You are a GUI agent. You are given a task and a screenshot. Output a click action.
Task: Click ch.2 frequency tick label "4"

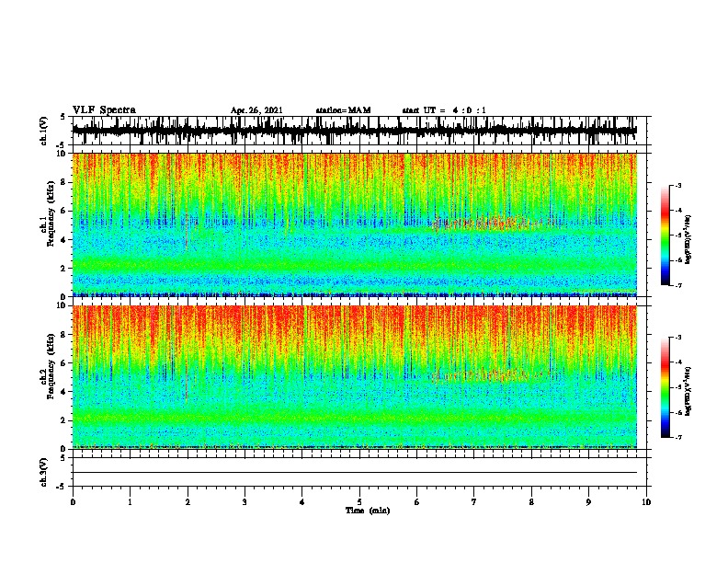63,392
